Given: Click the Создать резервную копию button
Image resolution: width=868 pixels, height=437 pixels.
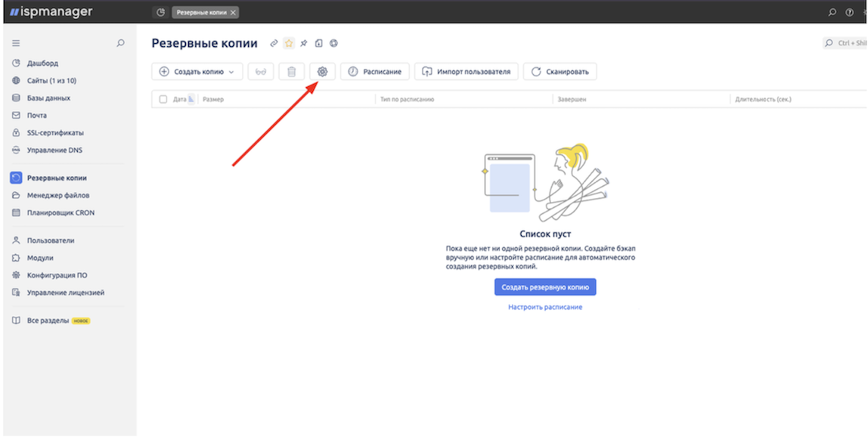Looking at the screenshot, I should pos(546,287).
